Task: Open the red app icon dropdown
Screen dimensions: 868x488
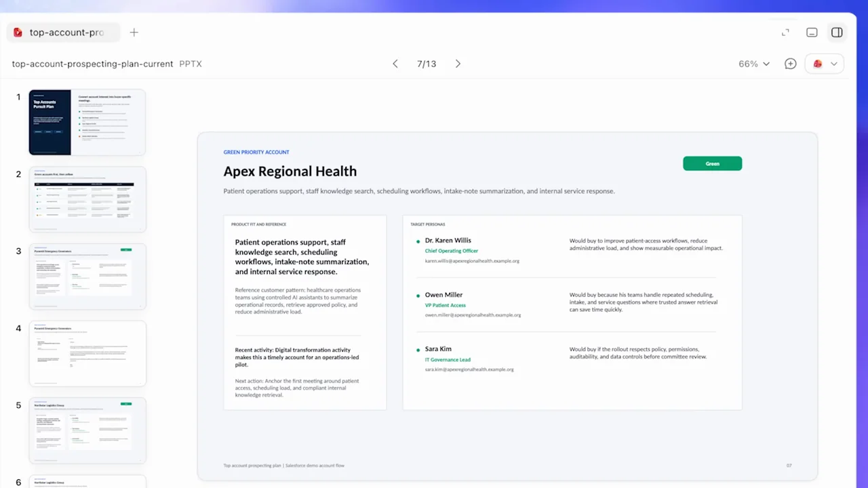Action: (x=825, y=64)
